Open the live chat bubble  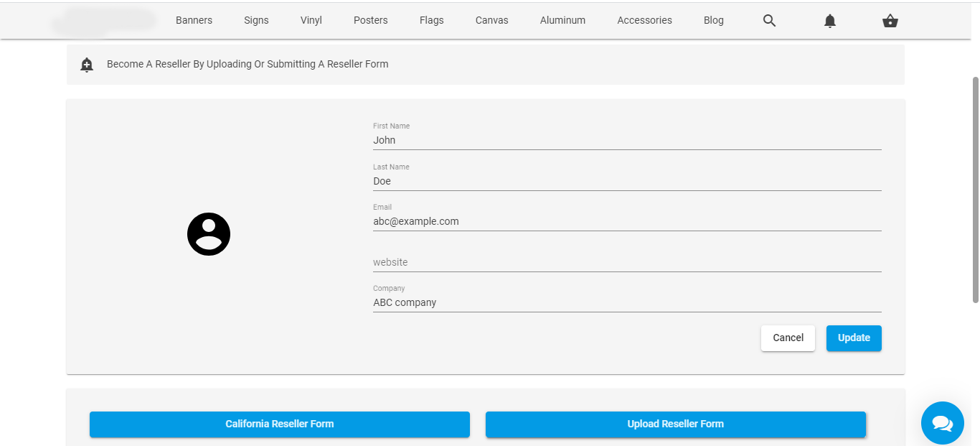(942, 423)
